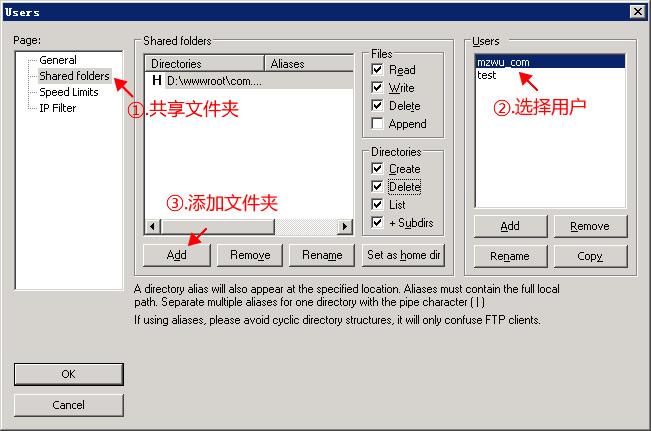The width and height of the screenshot is (651, 431).
Task: Select user mzwu_com in Users list
Action: pos(550,62)
